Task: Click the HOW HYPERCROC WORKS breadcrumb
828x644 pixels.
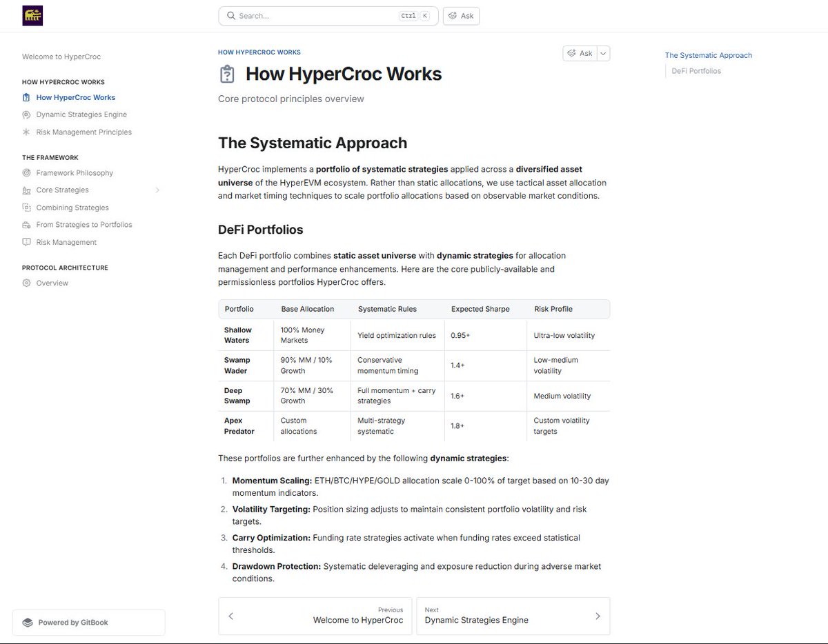Action: [259, 52]
